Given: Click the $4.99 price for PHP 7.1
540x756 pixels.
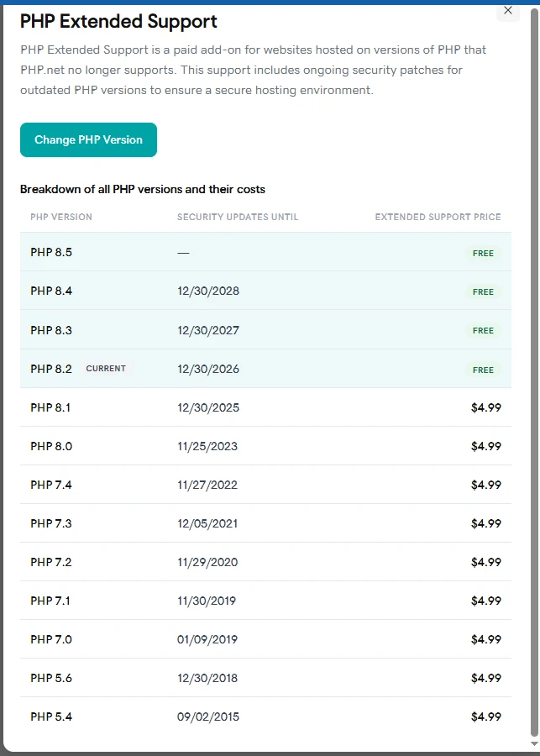Looking at the screenshot, I should (486, 601).
